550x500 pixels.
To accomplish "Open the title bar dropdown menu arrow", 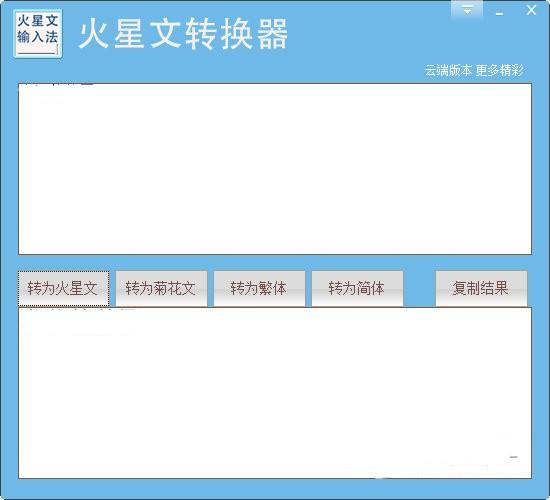I will 467,10.
